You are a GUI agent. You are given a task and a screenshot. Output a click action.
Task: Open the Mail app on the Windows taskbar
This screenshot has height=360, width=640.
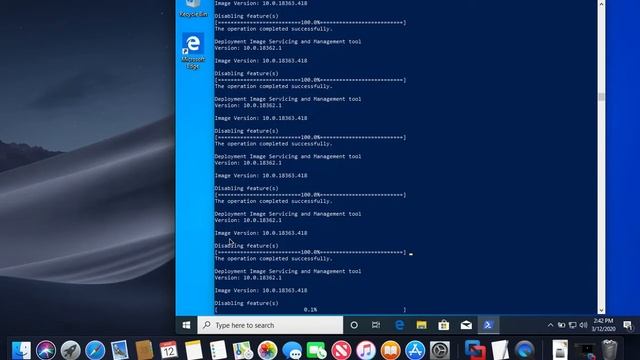click(466, 325)
